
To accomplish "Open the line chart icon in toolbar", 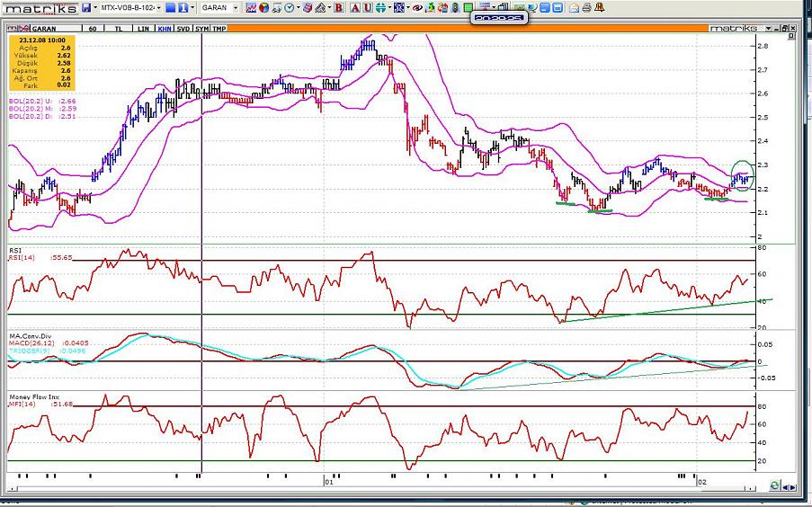I will click(x=251, y=8).
